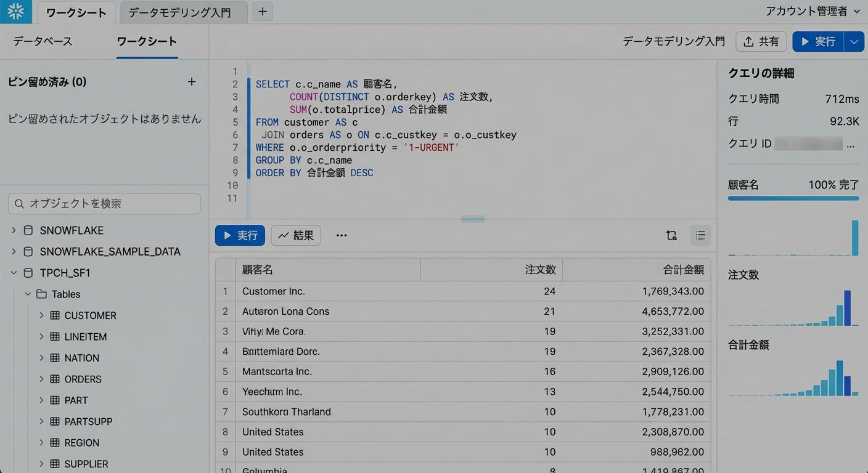868x473 pixels.
Task: Sort by the 注文数 column header
Action: coord(491,270)
